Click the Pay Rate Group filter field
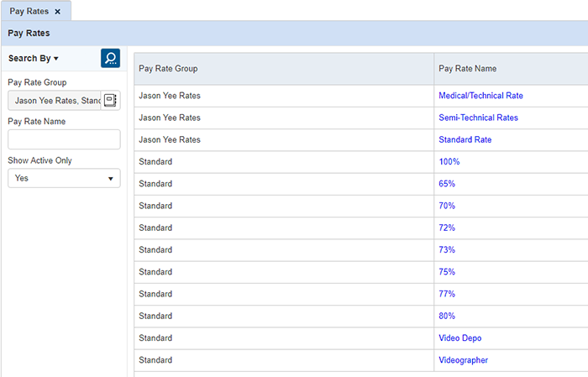 54,101
